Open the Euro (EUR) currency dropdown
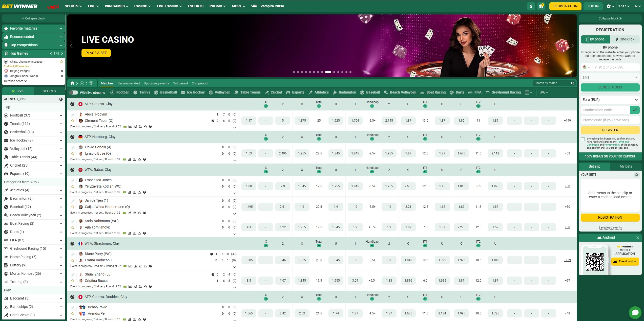The image size is (644, 321). click(610, 100)
